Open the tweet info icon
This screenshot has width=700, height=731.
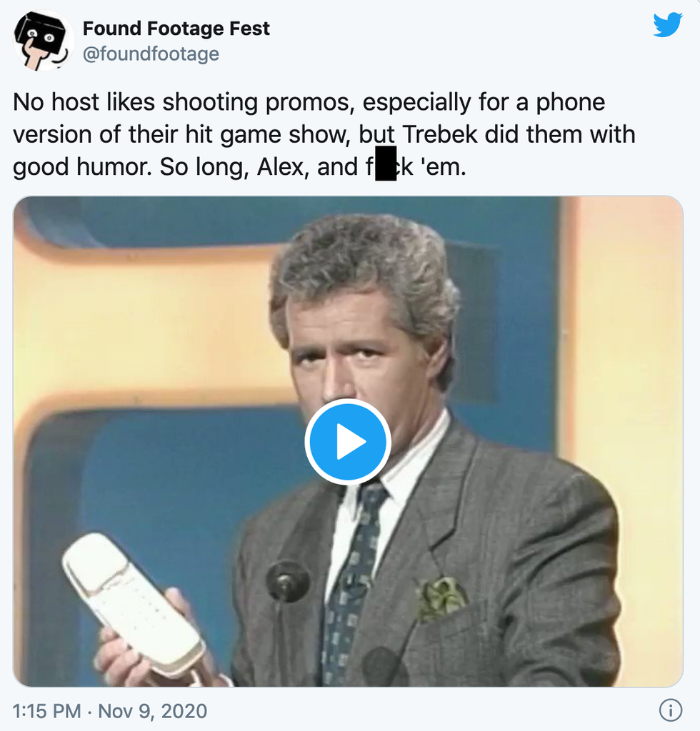[671, 710]
